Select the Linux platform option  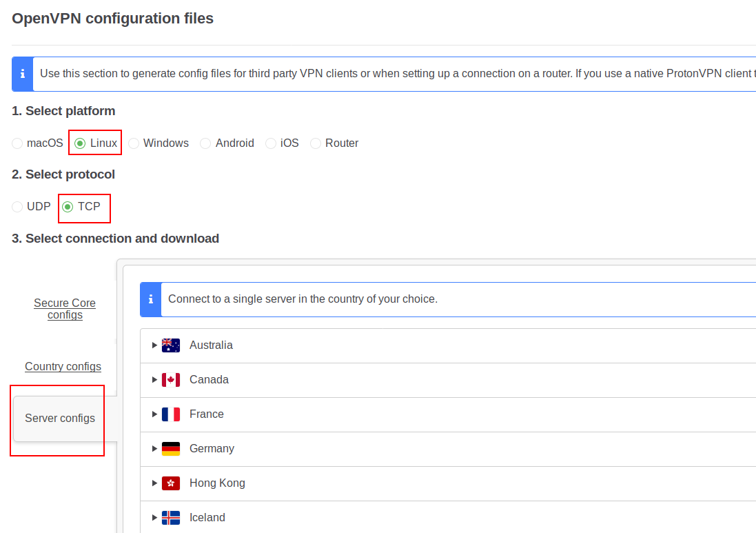pyautogui.click(x=80, y=143)
